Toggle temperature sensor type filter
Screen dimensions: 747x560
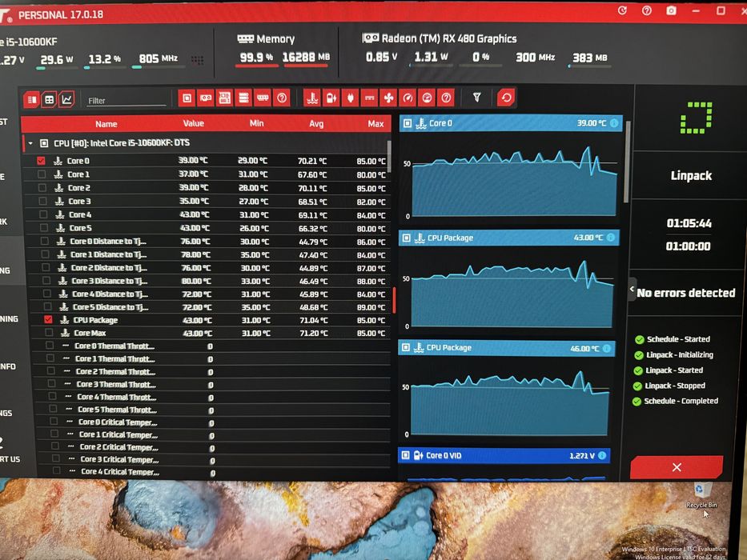(312, 98)
